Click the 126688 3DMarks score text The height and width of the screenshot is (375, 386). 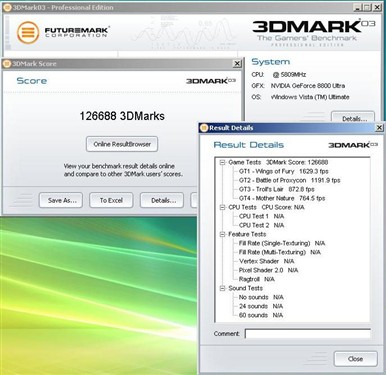(x=122, y=116)
